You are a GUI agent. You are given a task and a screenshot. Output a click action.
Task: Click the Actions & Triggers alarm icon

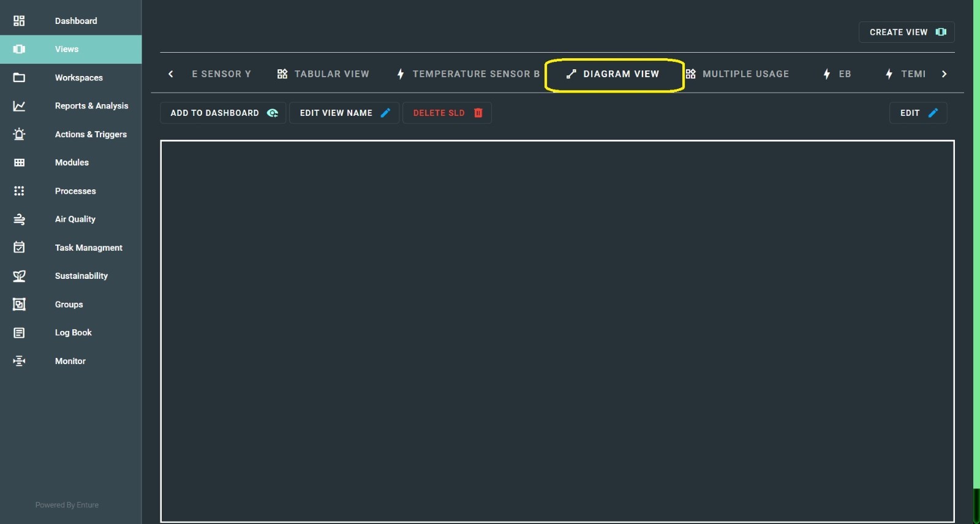pyautogui.click(x=19, y=134)
